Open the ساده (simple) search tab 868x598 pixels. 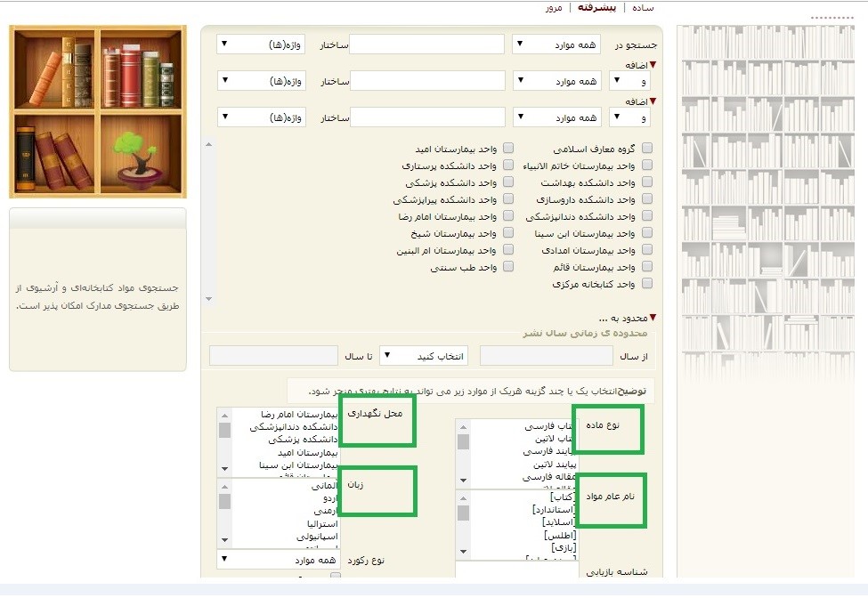[643, 8]
